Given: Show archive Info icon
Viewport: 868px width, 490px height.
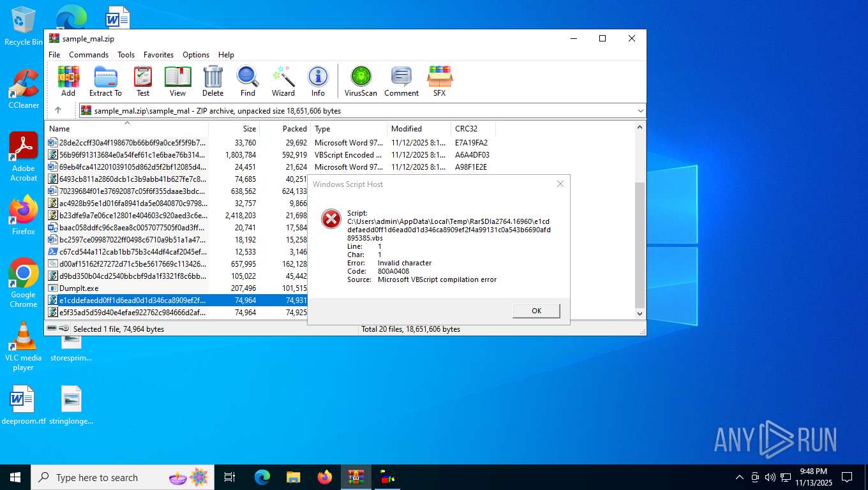Looking at the screenshot, I should [x=318, y=81].
